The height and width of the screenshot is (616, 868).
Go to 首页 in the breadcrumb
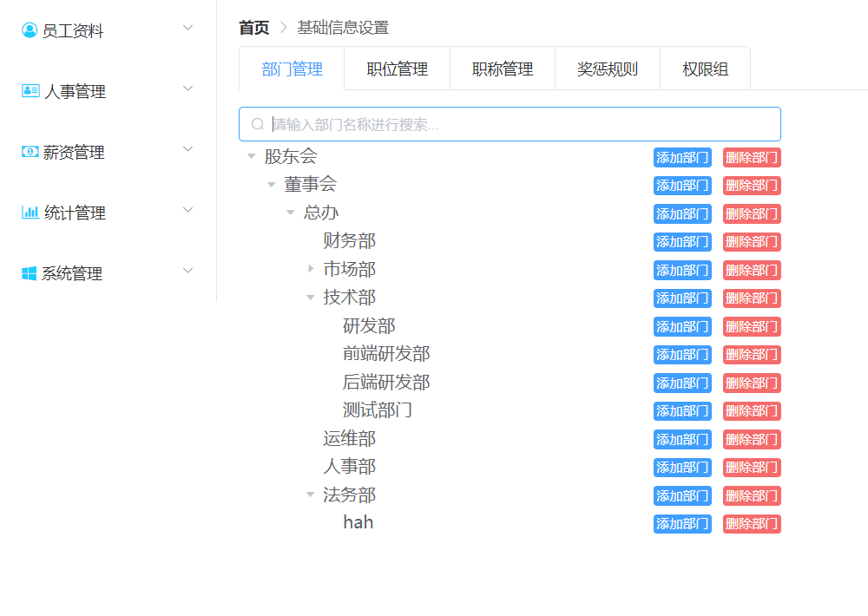point(254,27)
